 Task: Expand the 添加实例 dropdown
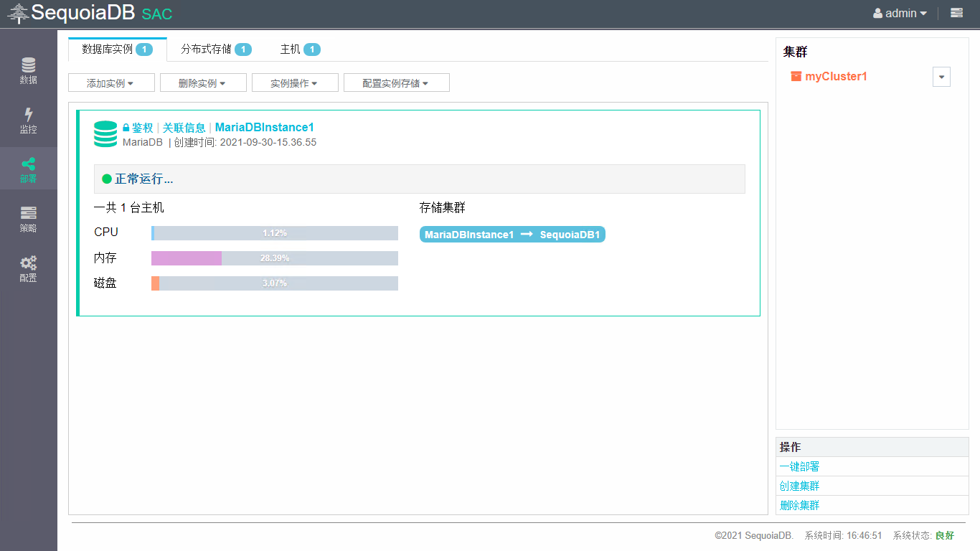pyautogui.click(x=110, y=83)
